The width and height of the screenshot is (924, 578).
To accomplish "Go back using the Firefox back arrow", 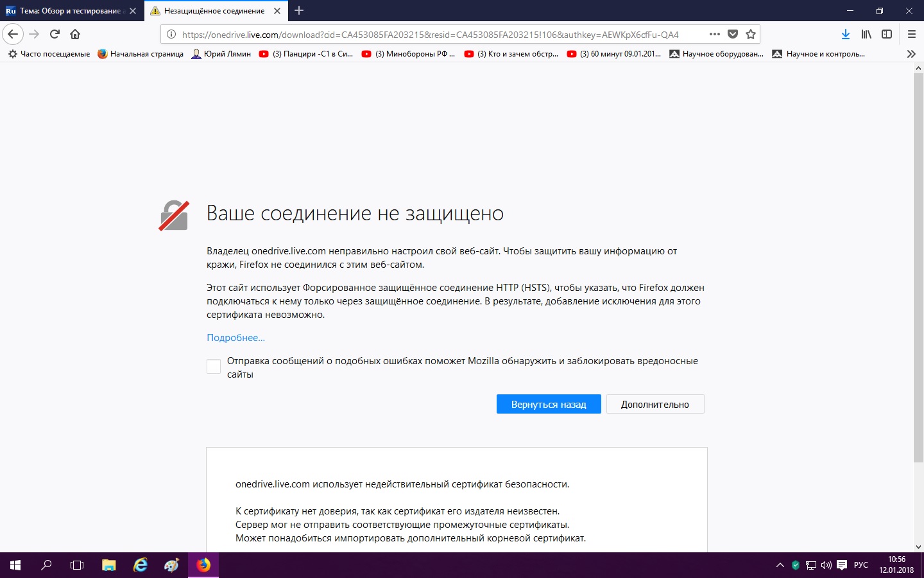I will (13, 34).
